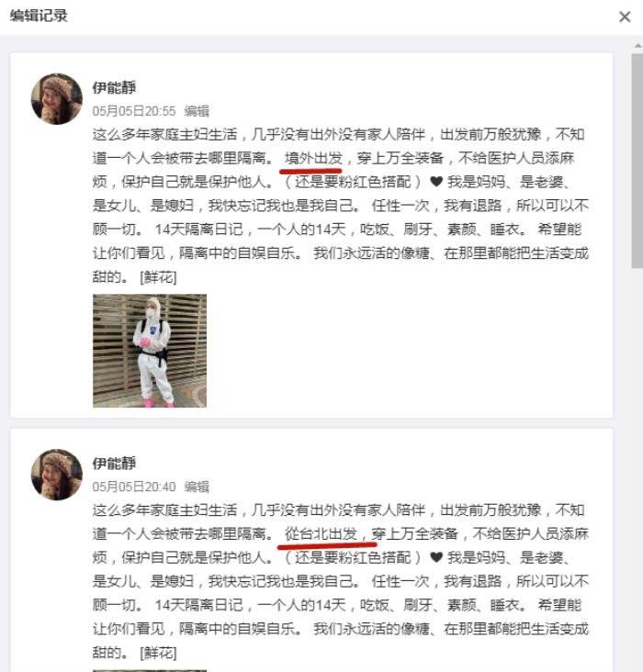Click the [鲜花] emoticon in the 20:55 post
Viewport: 643px width, 672px height.
pos(158,277)
